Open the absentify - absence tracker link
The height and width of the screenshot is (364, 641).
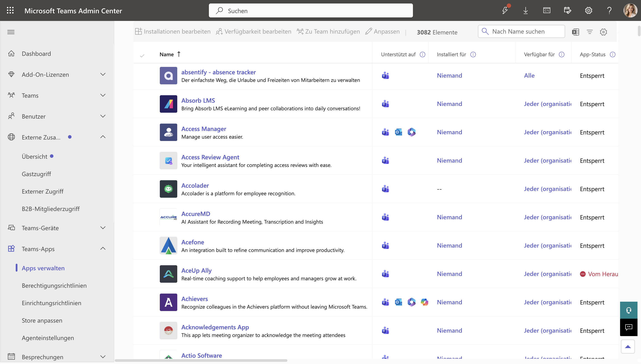click(218, 72)
